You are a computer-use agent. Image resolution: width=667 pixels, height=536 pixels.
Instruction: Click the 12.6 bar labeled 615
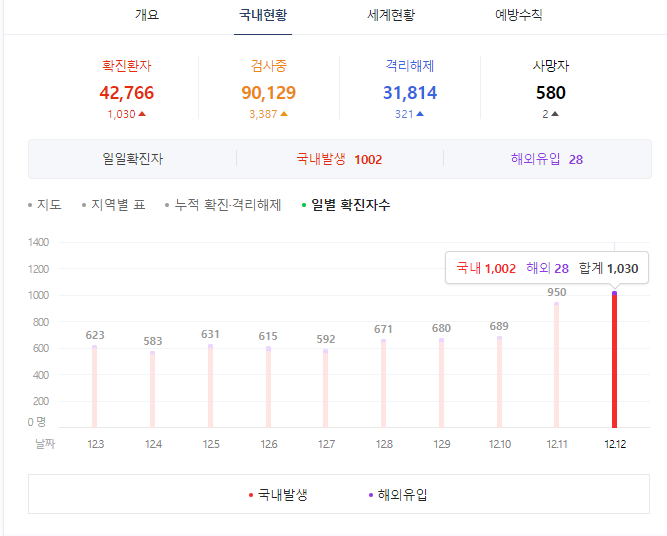[268, 387]
